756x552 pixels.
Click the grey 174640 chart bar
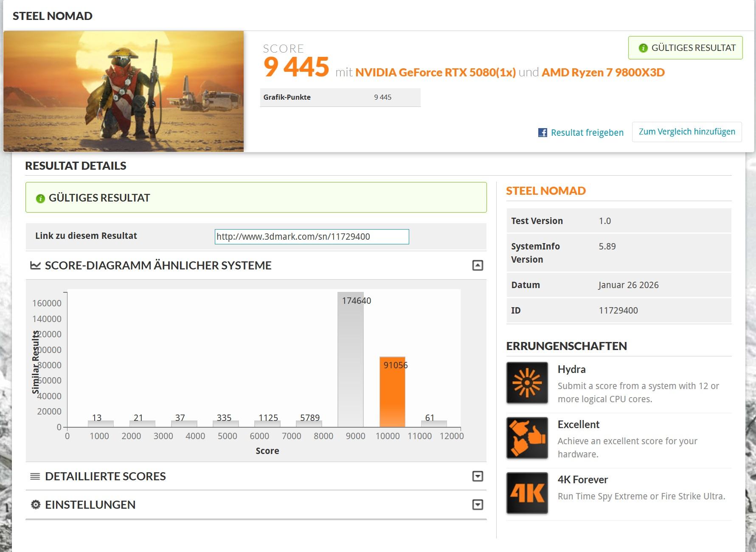coord(351,359)
